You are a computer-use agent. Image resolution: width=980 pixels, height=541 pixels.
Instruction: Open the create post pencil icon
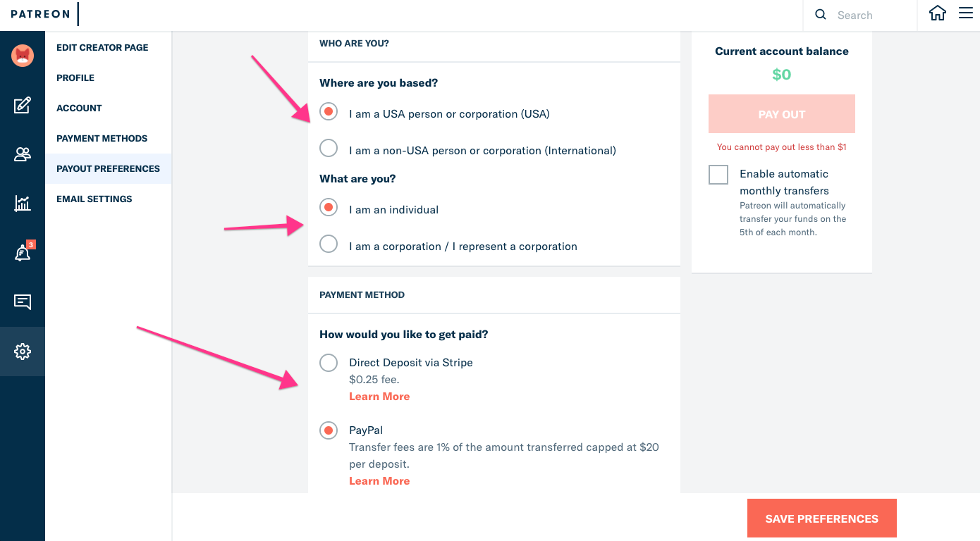(23, 106)
